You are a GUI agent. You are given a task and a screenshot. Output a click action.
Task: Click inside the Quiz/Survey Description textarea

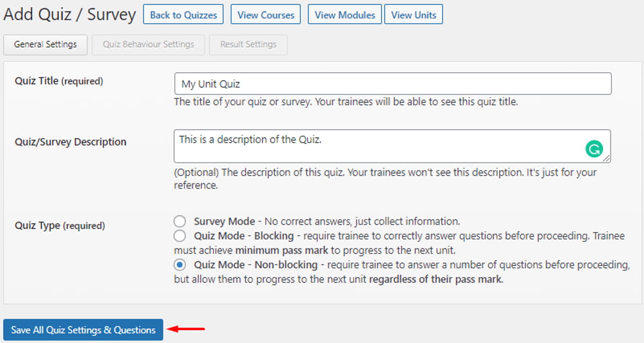[380, 146]
